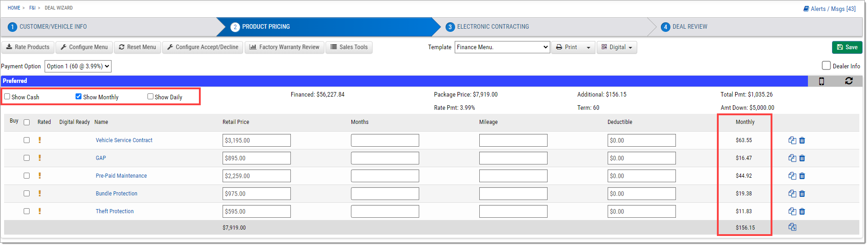Image resolution: width=868 pixels, height=246 pixels.
Task: Delete the Pre-Paid Maintenance row
Action: tap(802, 176)
